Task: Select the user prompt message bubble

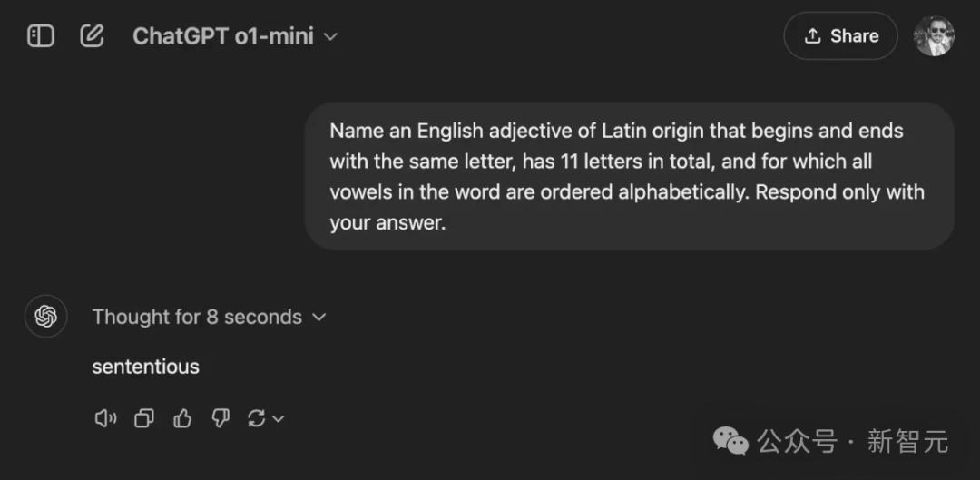Action: [x=630, y=176]
